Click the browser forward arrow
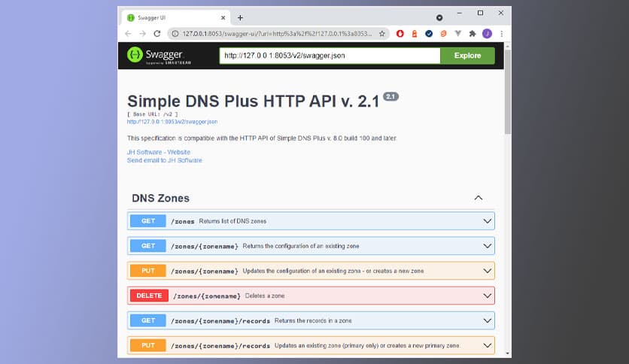 pos(142,34)
